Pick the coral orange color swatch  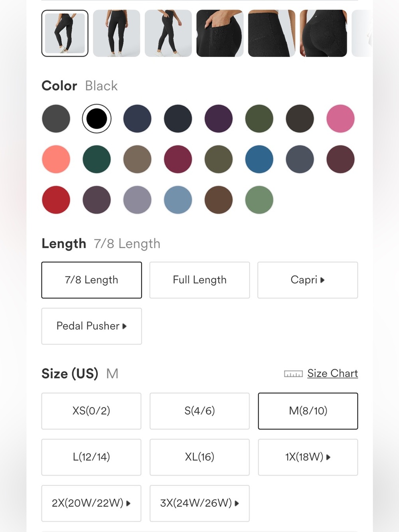click(x=56, y=159)
